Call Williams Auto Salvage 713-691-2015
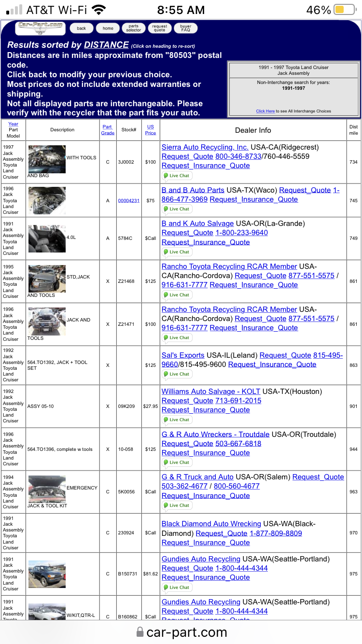 pos(238,401)
